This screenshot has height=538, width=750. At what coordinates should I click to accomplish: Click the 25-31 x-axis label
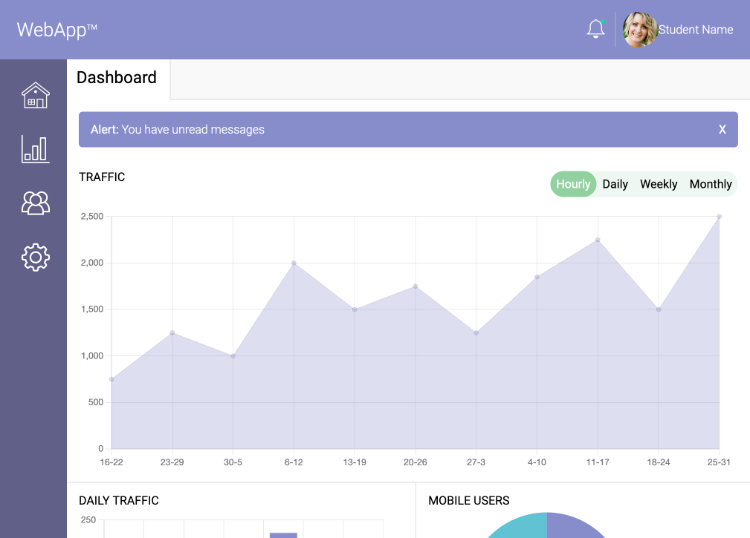point(718,462)
